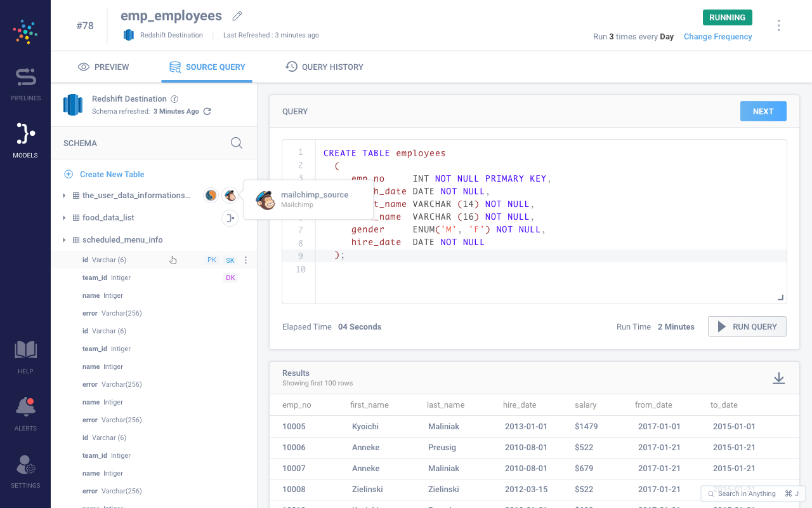Image resolution: width=812 pixels, height=508 pixels.
Task: Click the Mailchimp source icon on the_user_data_informations row
Action: click(230, 196)
